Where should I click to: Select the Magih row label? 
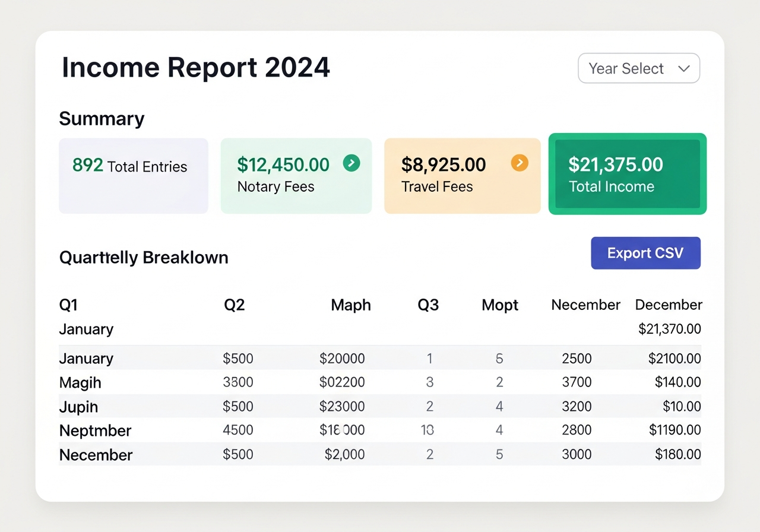[x=80, y=383]
